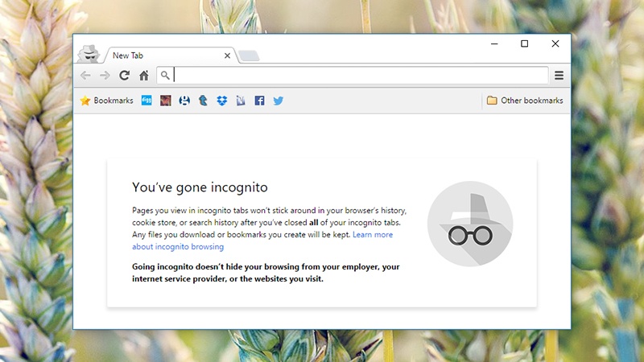
Task: Click the large incognito avatar illustration
Action: [x=470, y=224]
